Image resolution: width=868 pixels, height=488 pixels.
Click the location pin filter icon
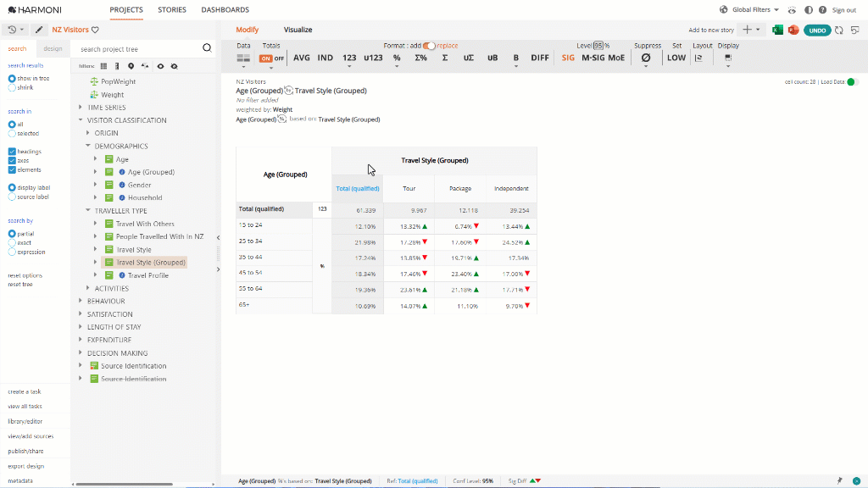(x=131, y=66)
